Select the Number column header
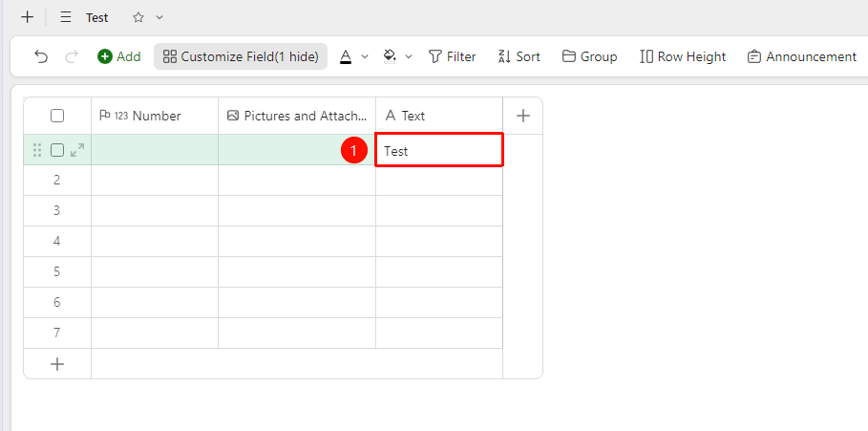This screenshot has height=431, width=868. 155,116
